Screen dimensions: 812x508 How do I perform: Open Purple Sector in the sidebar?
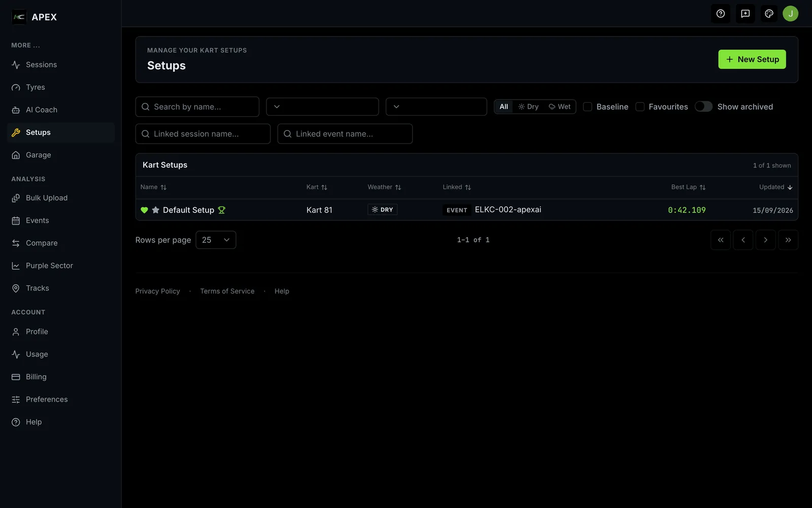pyautogui.click(x=61, y=266)
